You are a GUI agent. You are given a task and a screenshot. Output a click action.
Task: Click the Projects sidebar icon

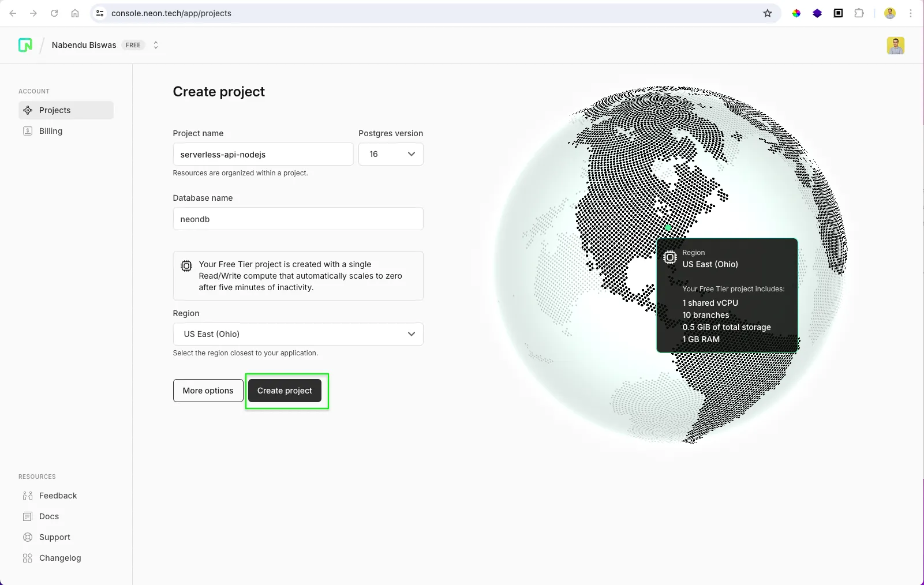coord(28,110)
